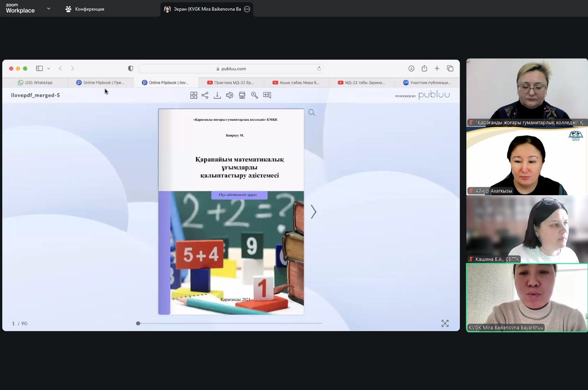The height and width of the screenshot is (390, 588).
Task: Toggle fullscreen mode for the flipbook
Action: coord(445,323)
